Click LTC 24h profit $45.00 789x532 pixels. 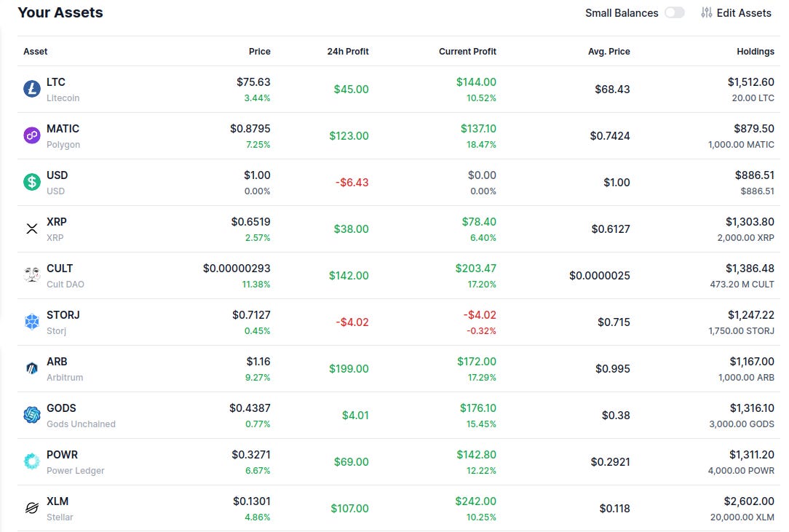click(352, 89)
